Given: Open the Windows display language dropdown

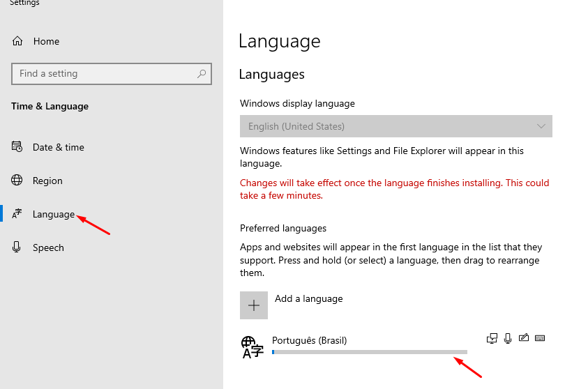Looking at the screenshot, I should (x=396, y=126).
